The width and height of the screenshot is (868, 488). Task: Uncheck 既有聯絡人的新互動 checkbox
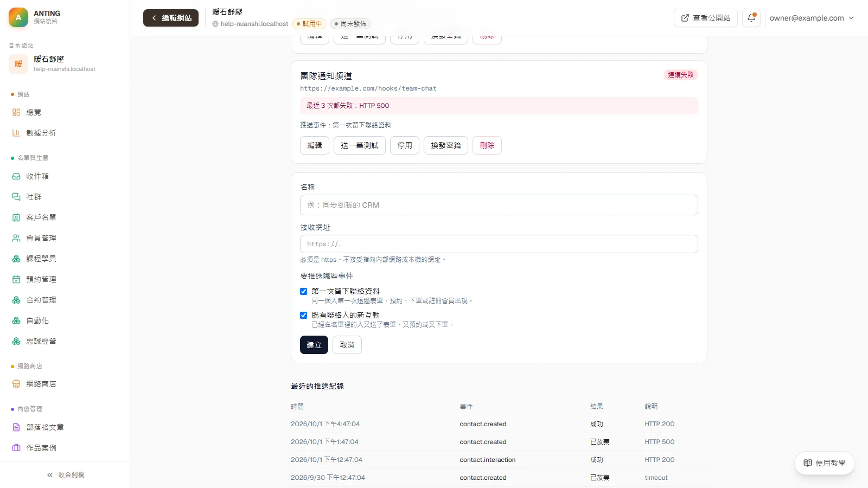pos(304,315)
